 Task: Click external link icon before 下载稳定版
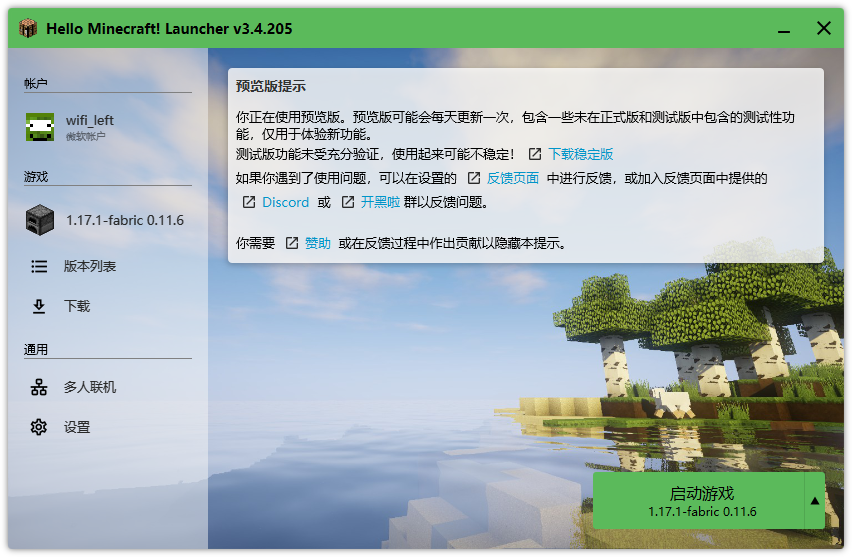(x=535, y=154)
